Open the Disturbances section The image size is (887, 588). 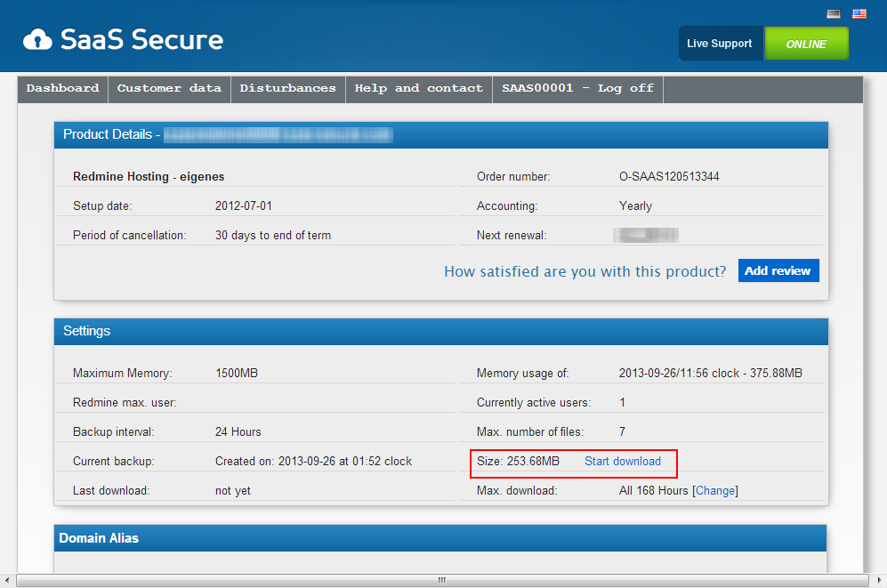coord(287,88)
